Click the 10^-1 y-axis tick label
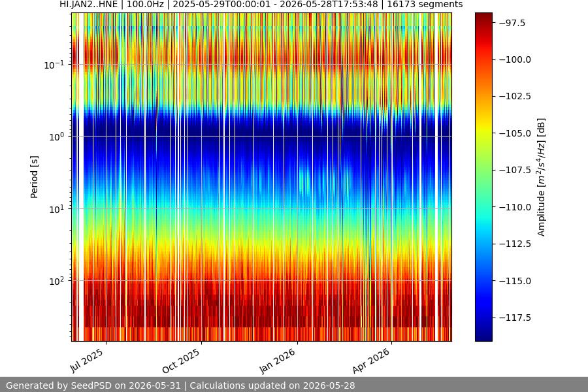Image resolution: width=588 pixels, height=392 pixels. 54,65
